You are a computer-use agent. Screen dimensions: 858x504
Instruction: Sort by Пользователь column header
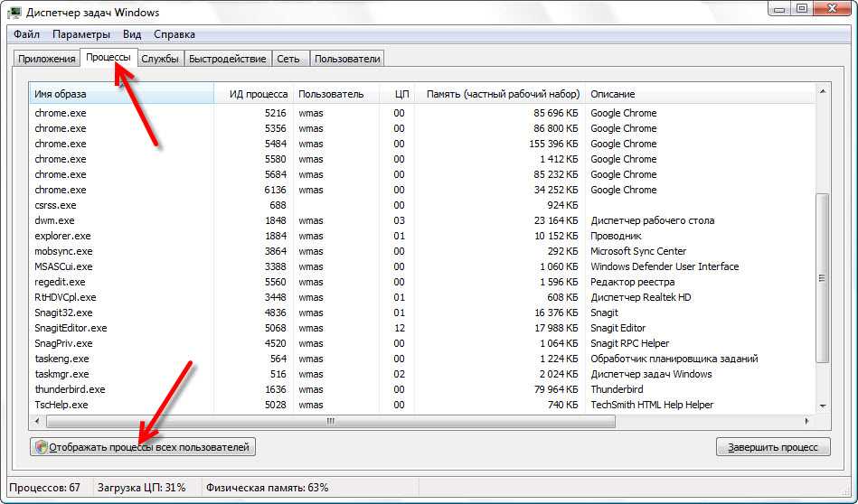pyautogui.click(x=336, y=94)
